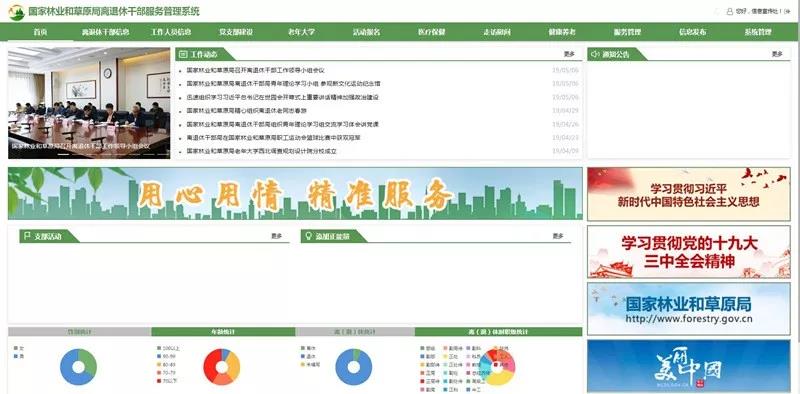
Task: Open the 系统管理 menu
Action: tap(758, 32)
